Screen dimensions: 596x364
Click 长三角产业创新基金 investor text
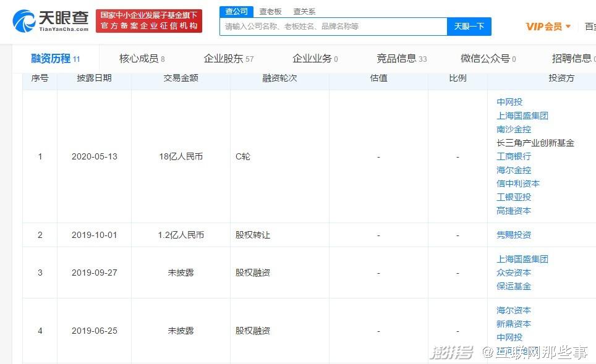[x=535, y=143]
